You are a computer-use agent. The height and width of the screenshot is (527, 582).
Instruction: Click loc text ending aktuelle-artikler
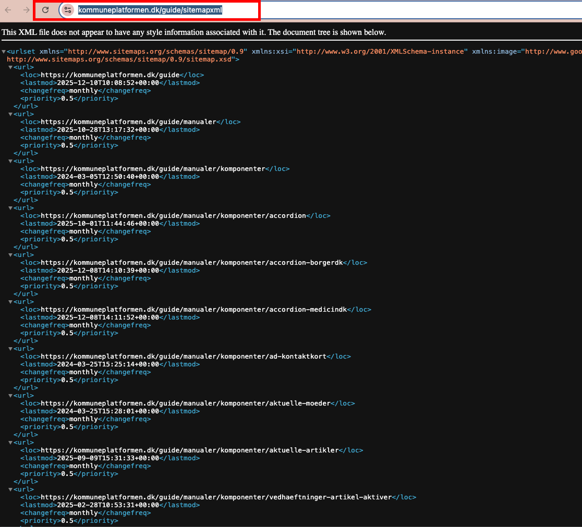[190, 451]
